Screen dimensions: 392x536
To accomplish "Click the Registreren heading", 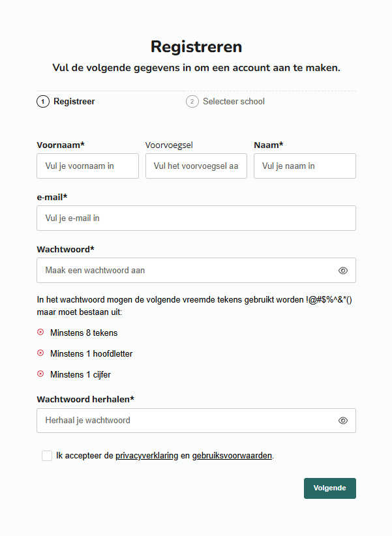I will 196,47.
